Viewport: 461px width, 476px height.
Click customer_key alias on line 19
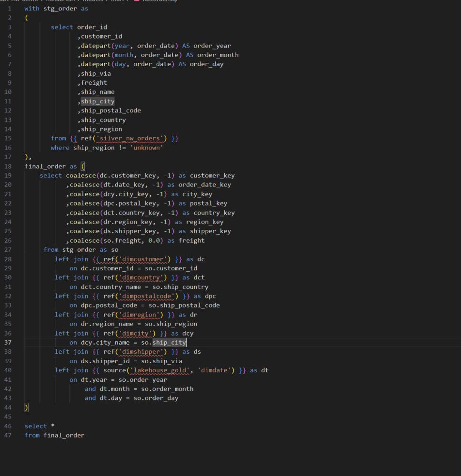[212, 176]
